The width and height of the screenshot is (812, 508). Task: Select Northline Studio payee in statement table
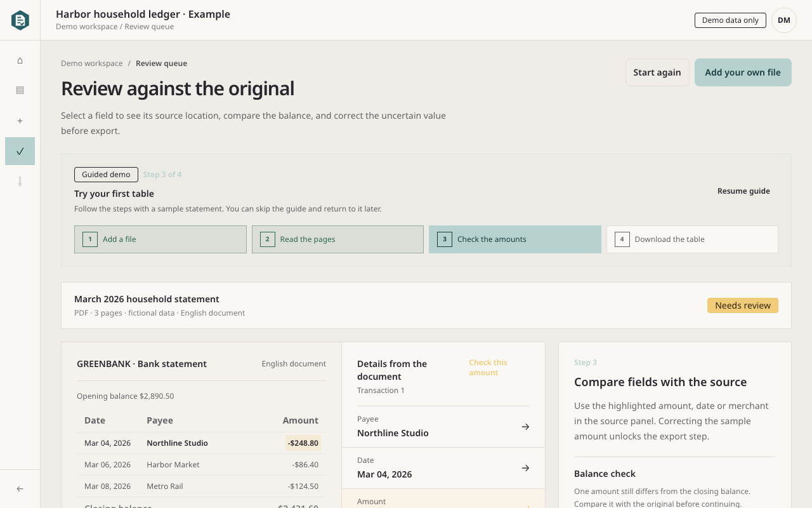[x=177, y=443]
